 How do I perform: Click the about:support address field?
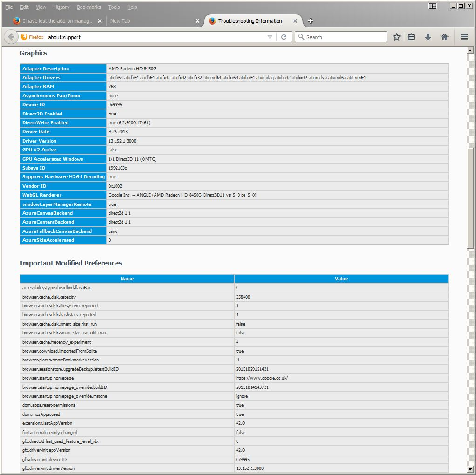154,37
